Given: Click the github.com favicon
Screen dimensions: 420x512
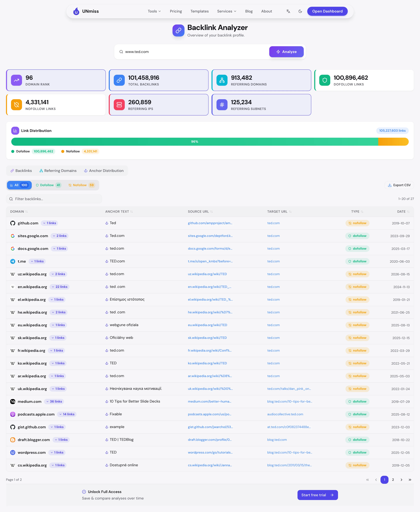Looking at the screenshot, I should click(13, 223).
